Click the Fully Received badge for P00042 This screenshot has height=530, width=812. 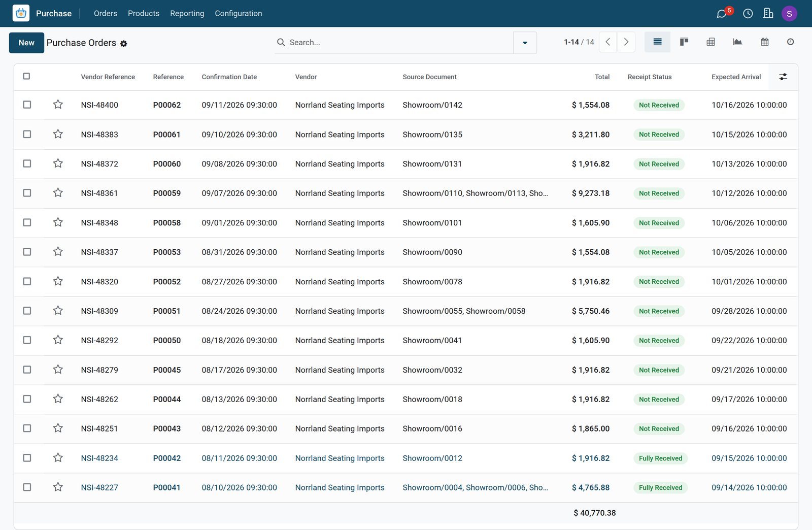660,458
